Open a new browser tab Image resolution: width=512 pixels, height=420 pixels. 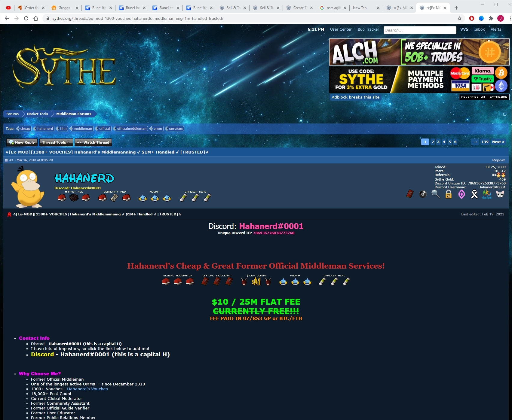(x=456, y=8)
